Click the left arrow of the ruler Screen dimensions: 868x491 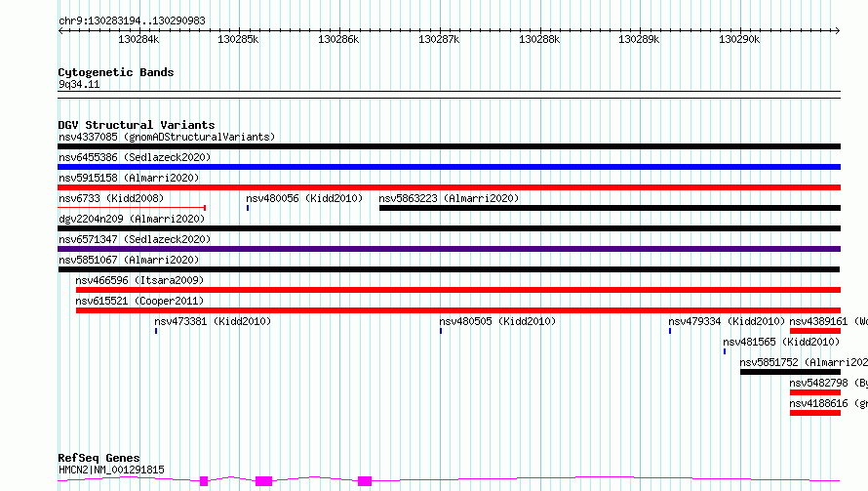pyautogui.click(x=60, y=30)
